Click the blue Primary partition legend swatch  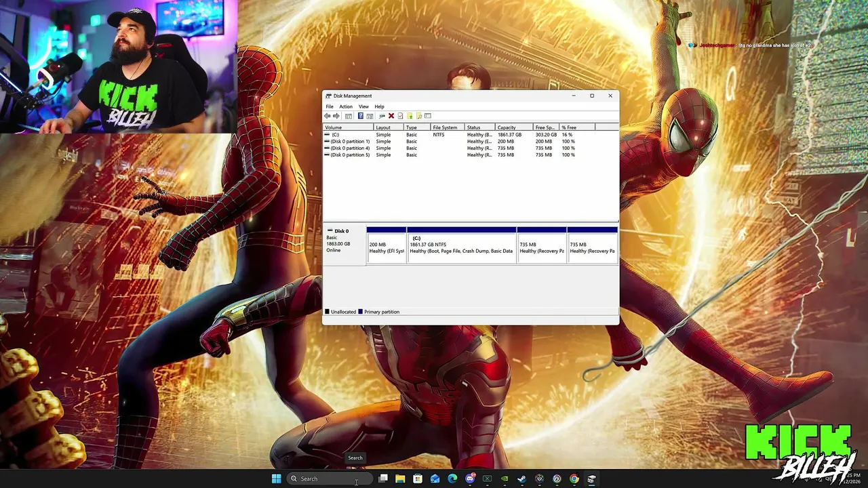(x=360, y=312)
